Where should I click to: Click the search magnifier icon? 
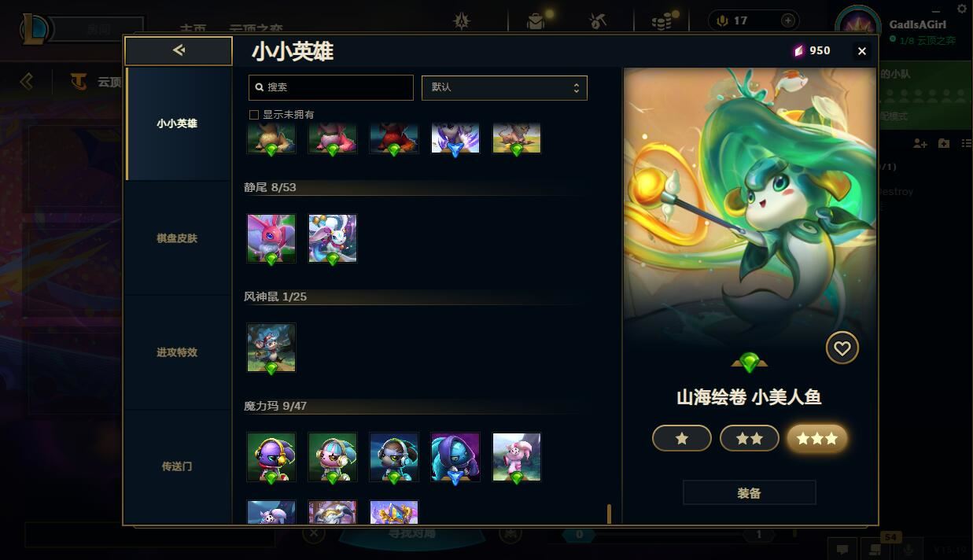[260, 87]
